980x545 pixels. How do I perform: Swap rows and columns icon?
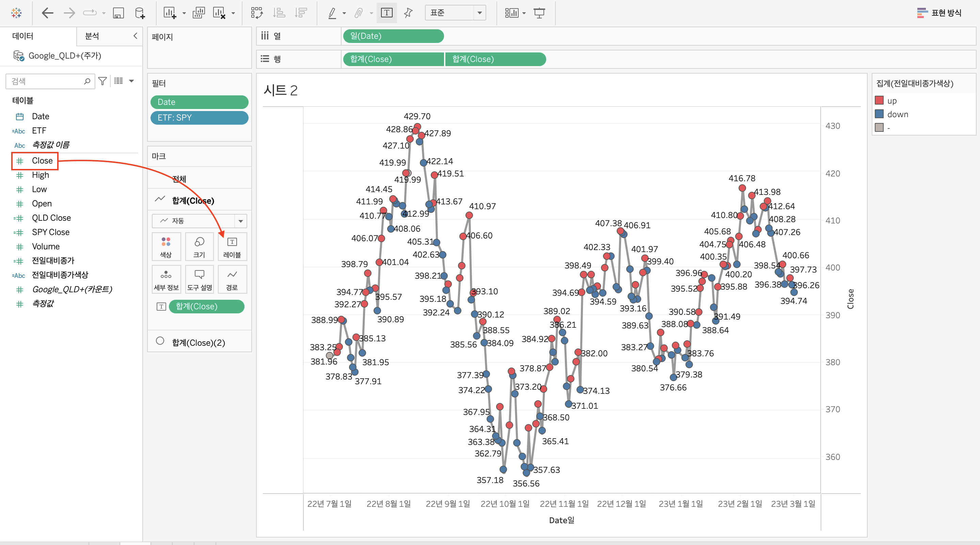257,13
